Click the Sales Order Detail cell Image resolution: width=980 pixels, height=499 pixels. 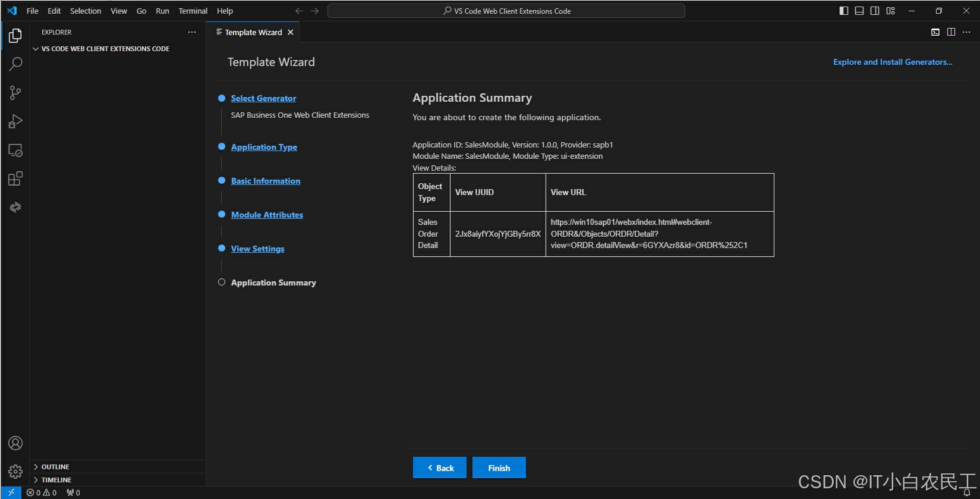[x=431, y=234]
